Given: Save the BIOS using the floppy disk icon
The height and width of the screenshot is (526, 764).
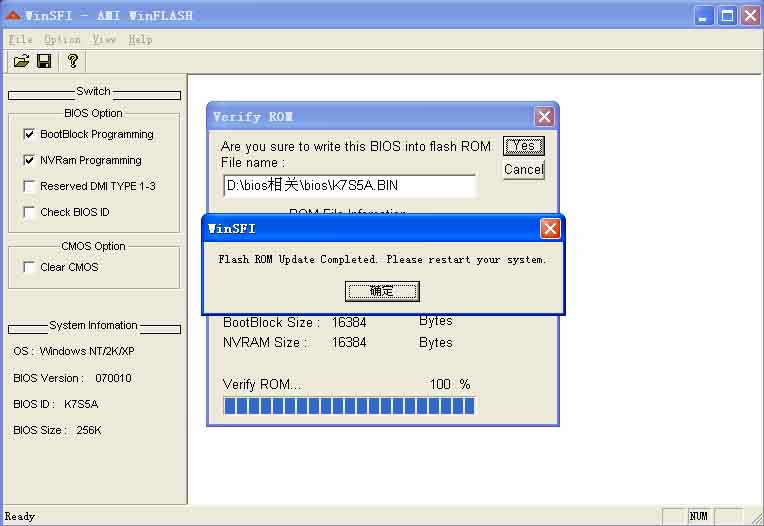Looking at the screenshot, I should tap(44, 61).
